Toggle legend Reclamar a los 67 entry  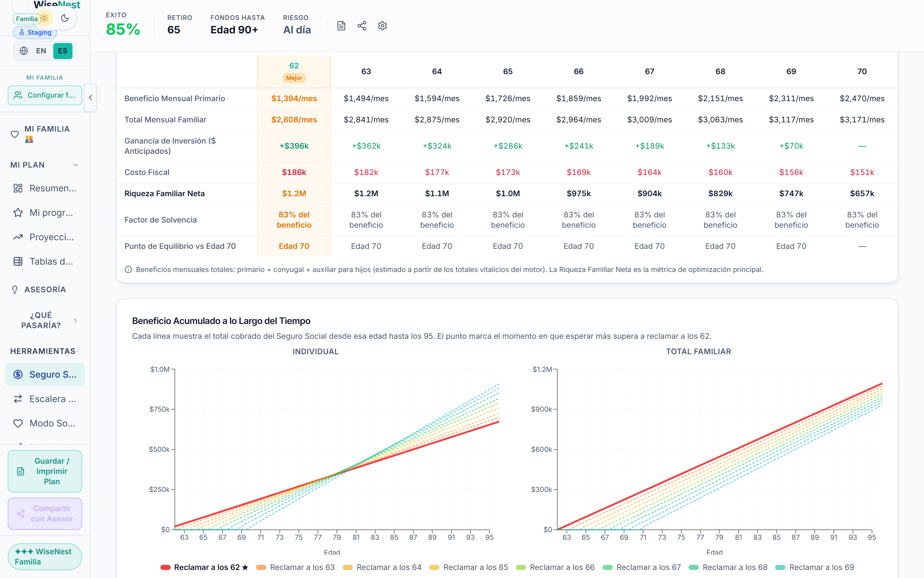pyautogui.click(x=642, y=567)
